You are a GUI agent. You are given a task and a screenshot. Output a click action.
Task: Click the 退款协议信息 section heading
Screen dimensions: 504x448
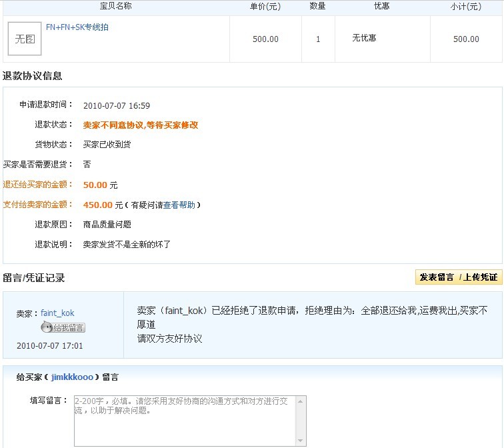point(33,76)
